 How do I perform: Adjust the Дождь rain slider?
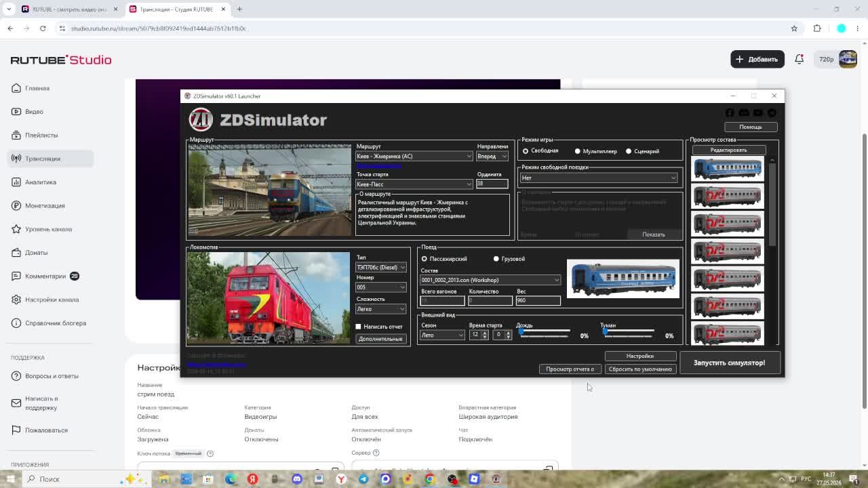(545, 331)
